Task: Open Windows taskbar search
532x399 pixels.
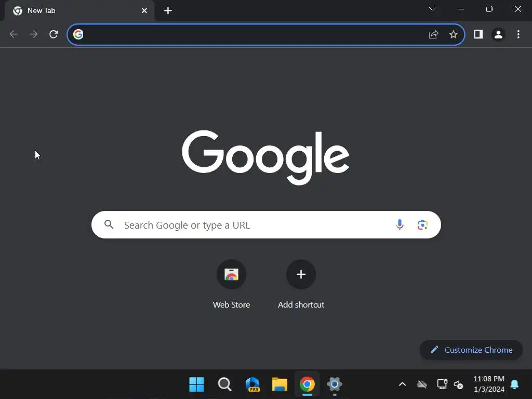Action: pos(224,384)
